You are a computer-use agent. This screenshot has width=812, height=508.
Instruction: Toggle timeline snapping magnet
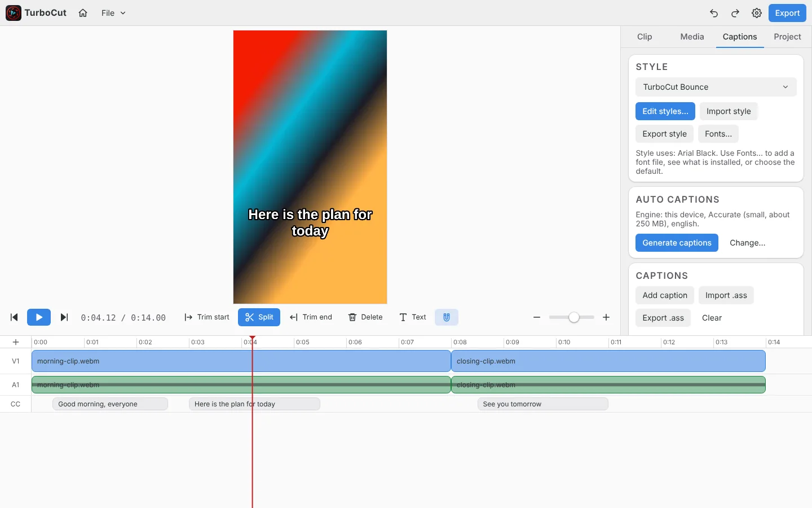pos(447,317)
